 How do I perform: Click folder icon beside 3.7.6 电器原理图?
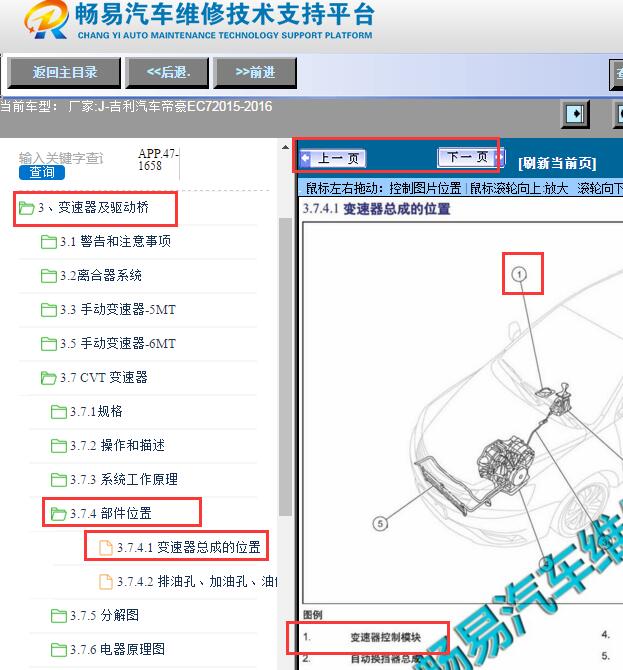59,650
